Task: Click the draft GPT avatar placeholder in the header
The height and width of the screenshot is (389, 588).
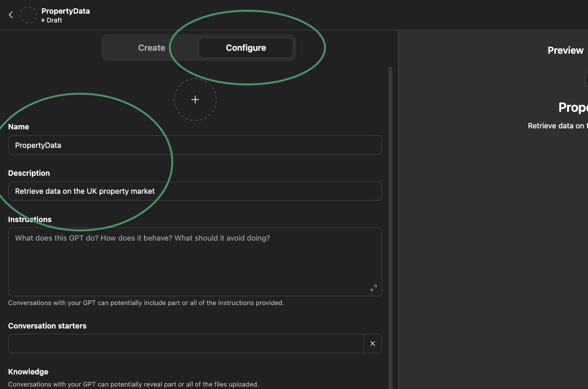Action: tap(28, 15)
